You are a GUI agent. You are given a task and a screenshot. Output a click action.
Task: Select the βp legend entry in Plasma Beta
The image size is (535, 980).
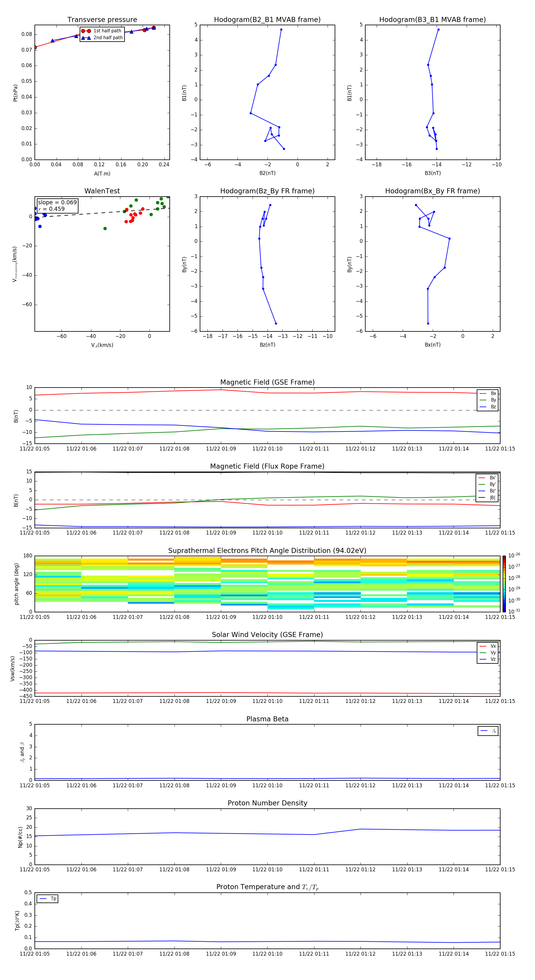click(488, 731)
